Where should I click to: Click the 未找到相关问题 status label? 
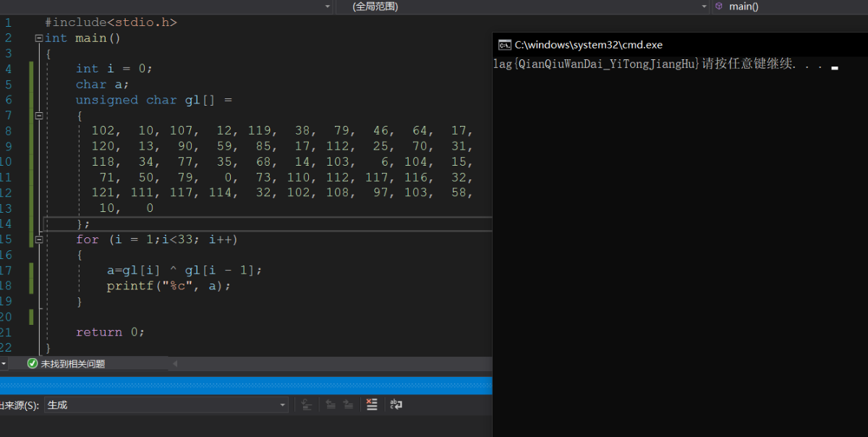click(x=72, y=364)
